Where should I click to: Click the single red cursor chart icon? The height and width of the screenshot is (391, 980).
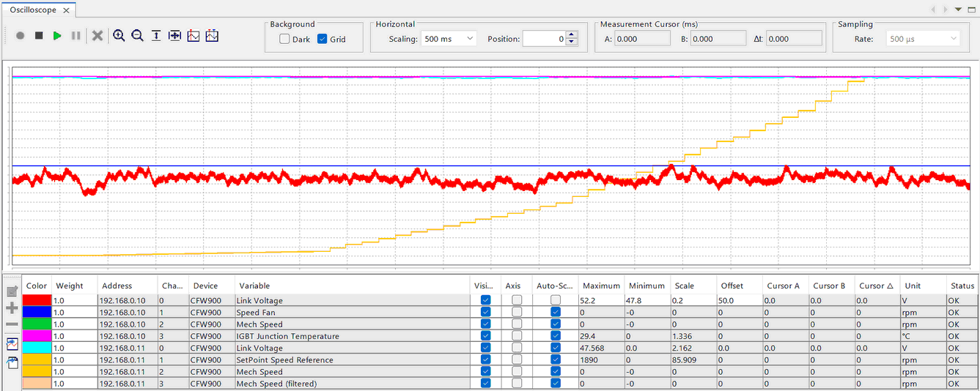[x=194, y=36]
